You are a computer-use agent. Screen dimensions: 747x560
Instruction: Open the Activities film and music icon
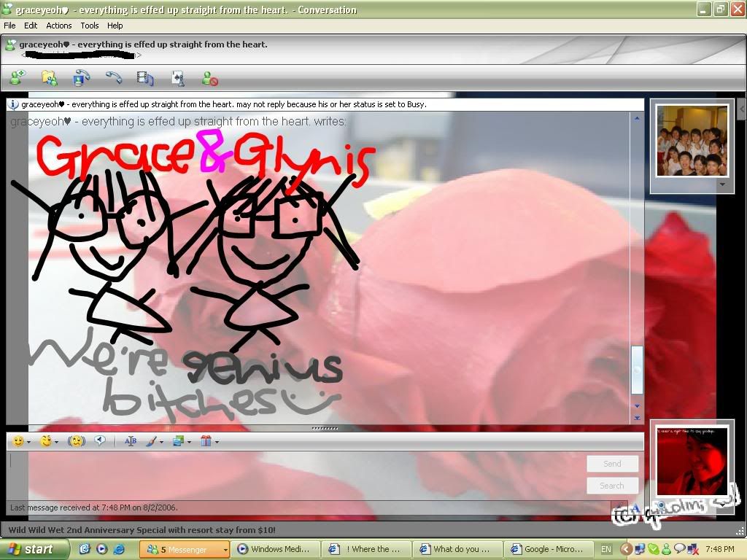(x=145, y=77)
